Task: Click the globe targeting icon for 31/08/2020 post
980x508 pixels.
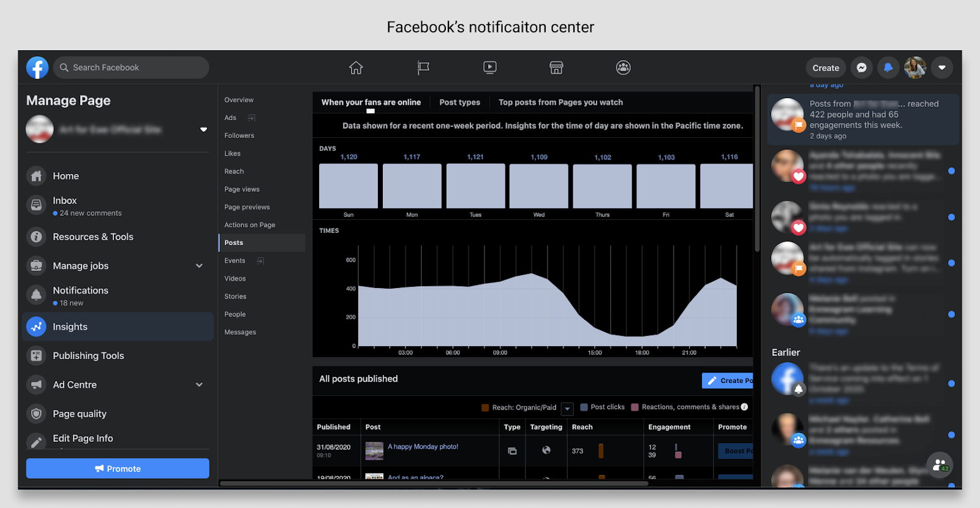Action: (x=546, y=450)
